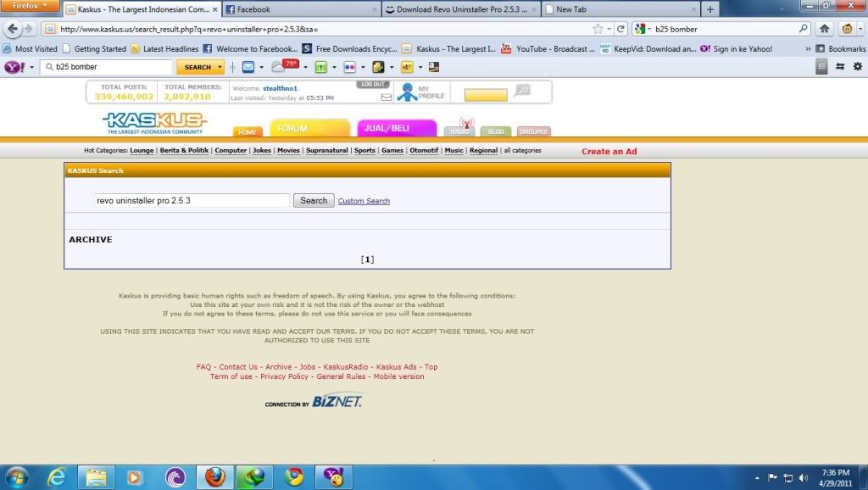Screen dimensions: 868x490
Task: Expand the Yahoo Mail dropdown arrow
Action: click(261, 67)
